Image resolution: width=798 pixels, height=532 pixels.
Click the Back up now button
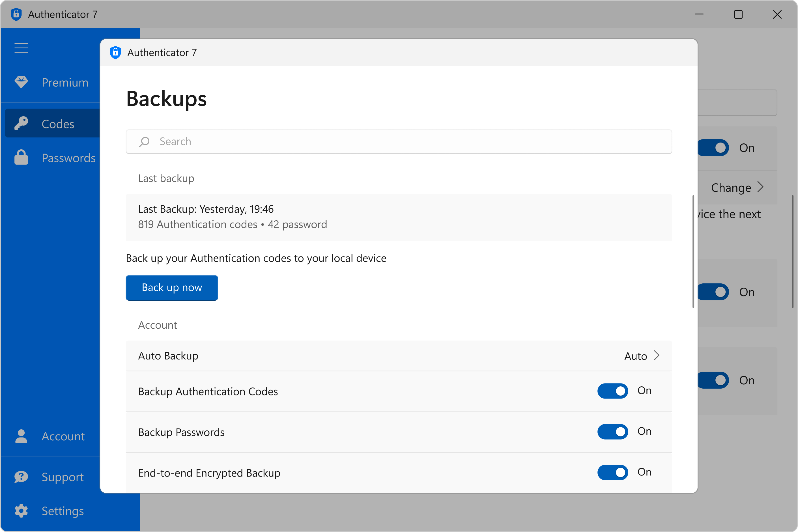click(172, 288)
